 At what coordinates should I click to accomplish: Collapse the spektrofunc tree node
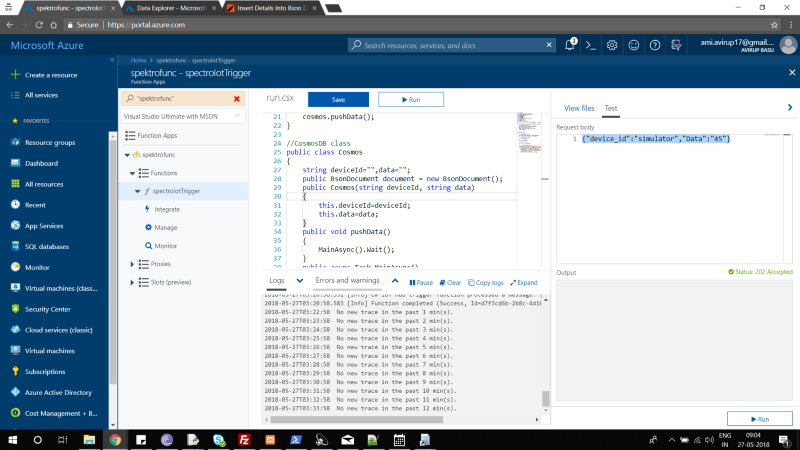(x=127, y=155)
